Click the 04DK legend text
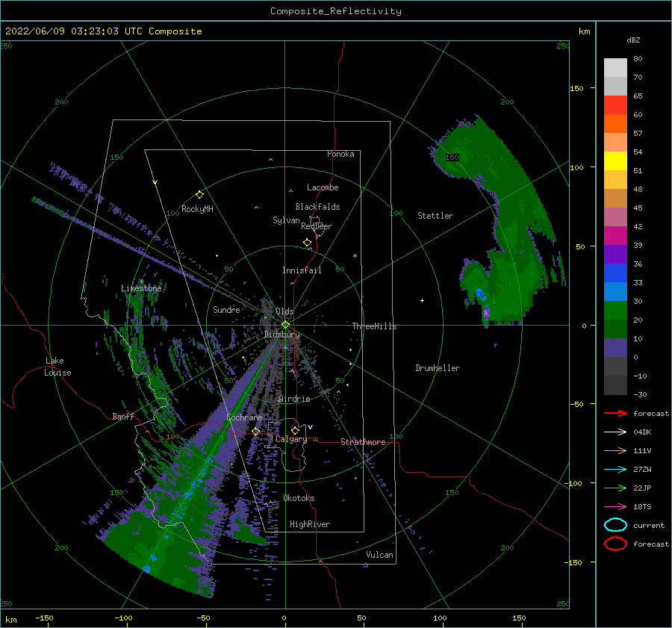 [642, 432]
